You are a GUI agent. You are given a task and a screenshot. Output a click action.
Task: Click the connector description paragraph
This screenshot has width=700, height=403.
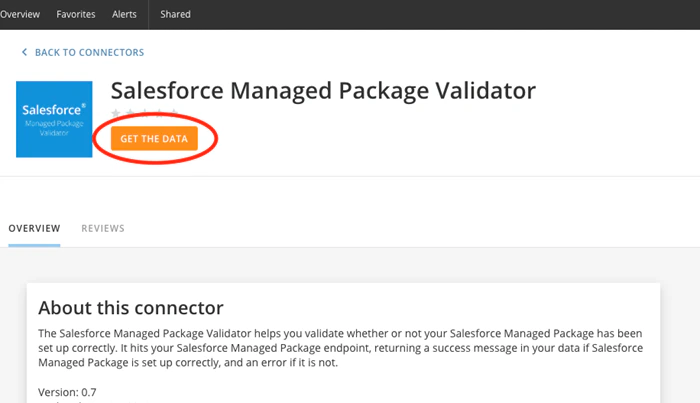coord(341,348)
